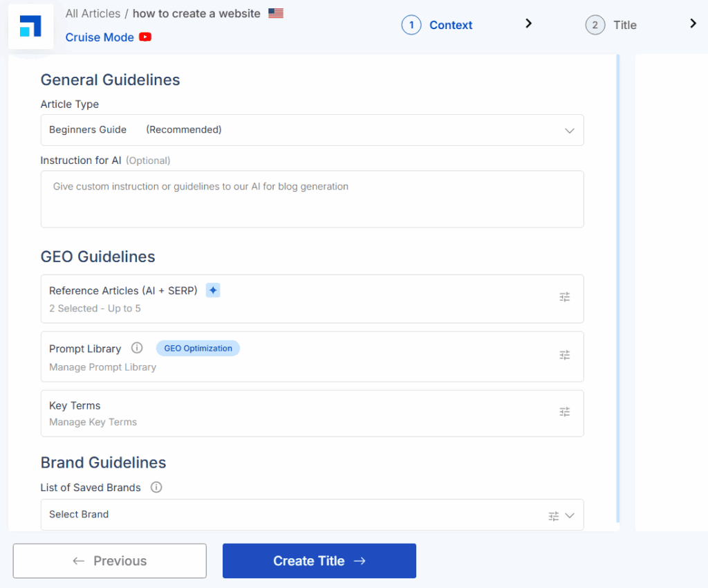The image size is (708, 588).
Task: Switch to the Context step tab
Action: (x=438, y=26)
